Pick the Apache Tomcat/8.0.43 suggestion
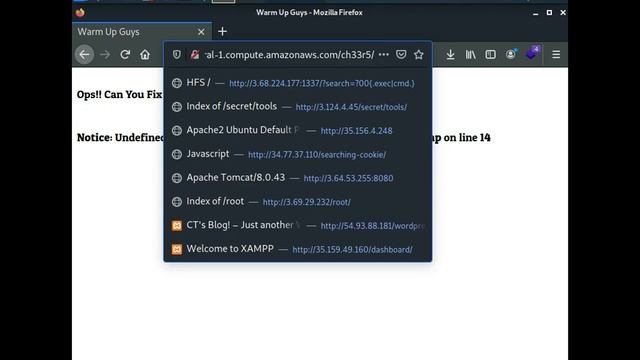The width and height of the screenshot is (640, 360). coord(298,178)
